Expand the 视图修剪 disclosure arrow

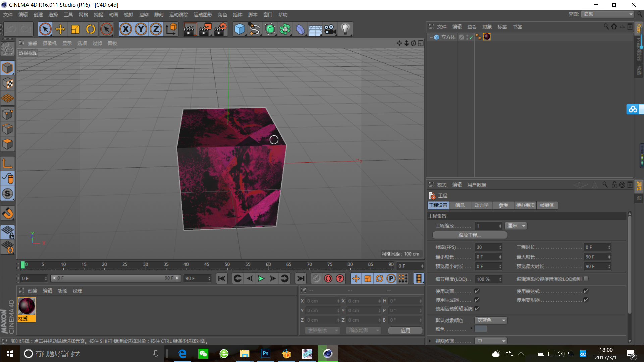pyautogui.click(x=430, y=341)
